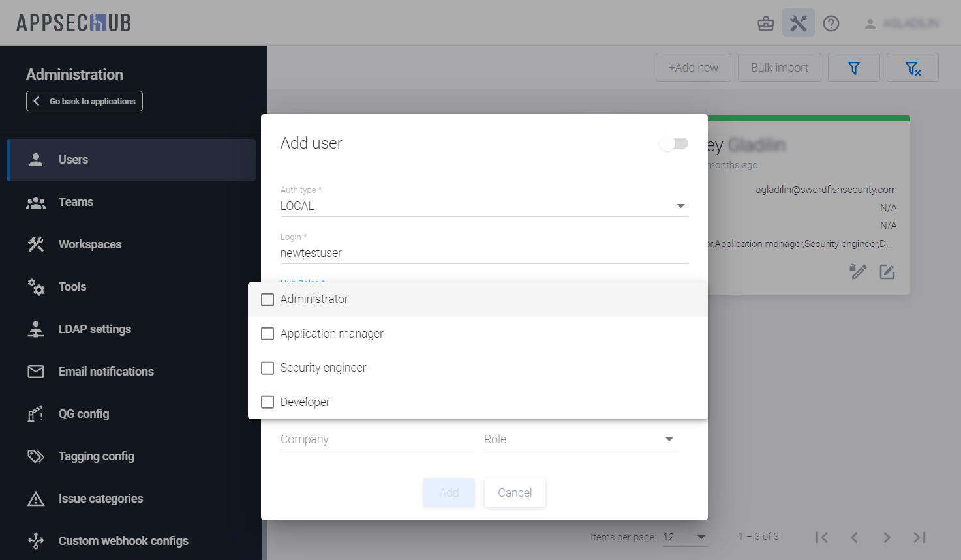Open the briefcase applications icon

765,24
